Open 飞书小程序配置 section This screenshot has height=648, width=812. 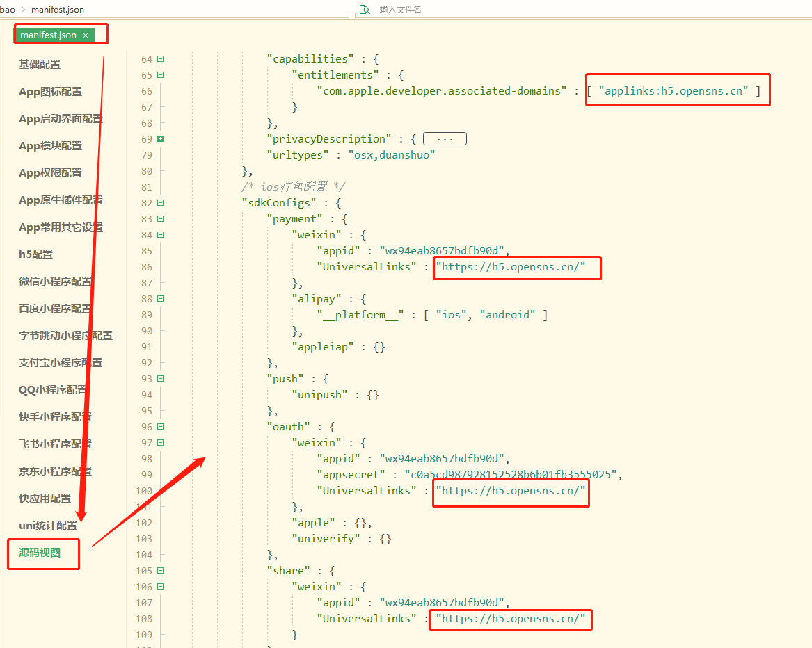pyautogui.click(x=56, y=444)
